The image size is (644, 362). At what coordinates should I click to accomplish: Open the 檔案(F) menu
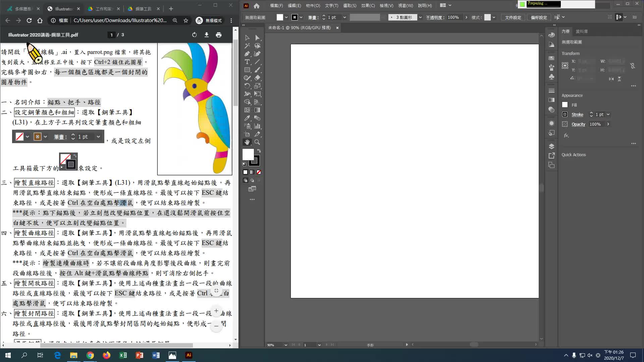click(276, 6)
